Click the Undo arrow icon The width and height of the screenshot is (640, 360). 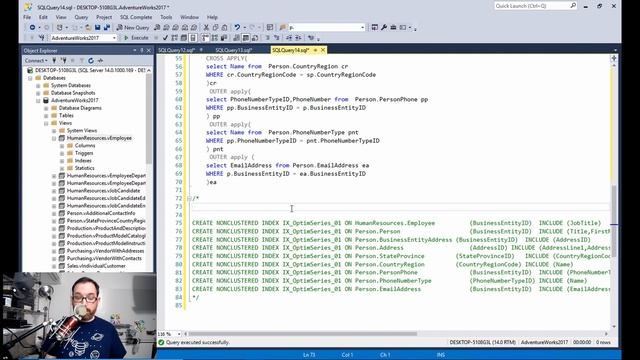point(237,27)
